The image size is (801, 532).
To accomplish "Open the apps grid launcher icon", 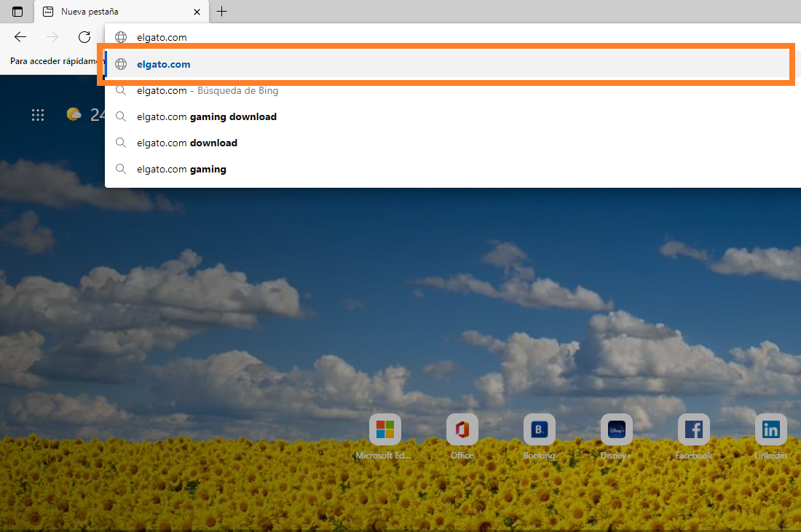I will pos(38,115).
